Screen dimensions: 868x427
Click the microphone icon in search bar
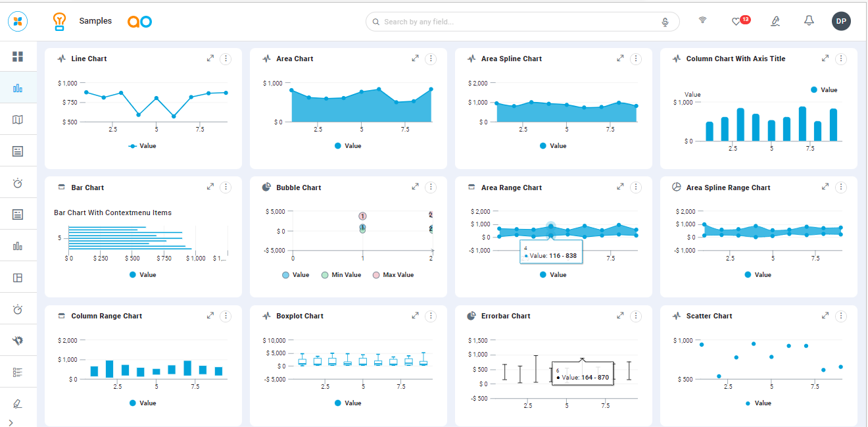point(665,22)
